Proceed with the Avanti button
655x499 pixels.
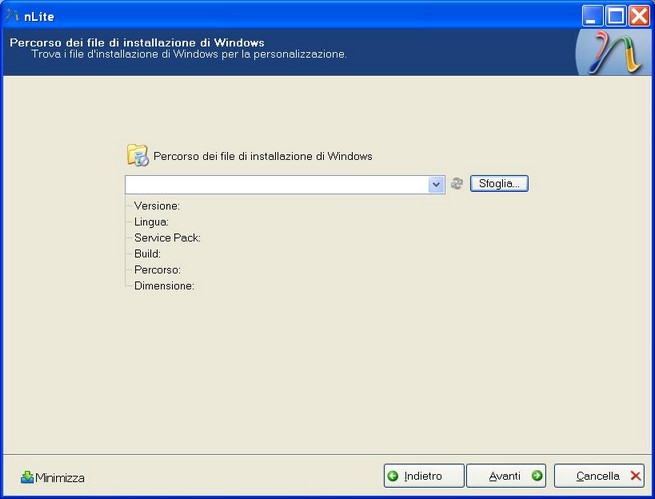pos(506,476)
